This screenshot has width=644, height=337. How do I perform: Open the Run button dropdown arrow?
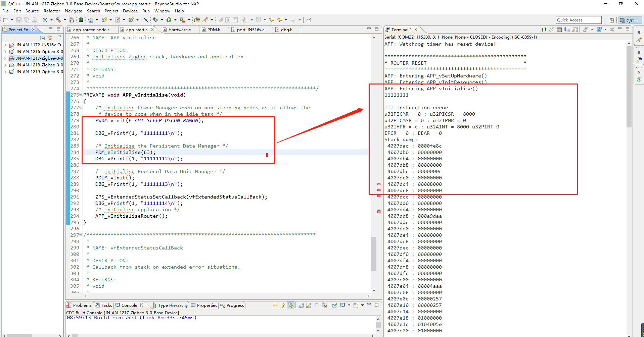point(175,20)
